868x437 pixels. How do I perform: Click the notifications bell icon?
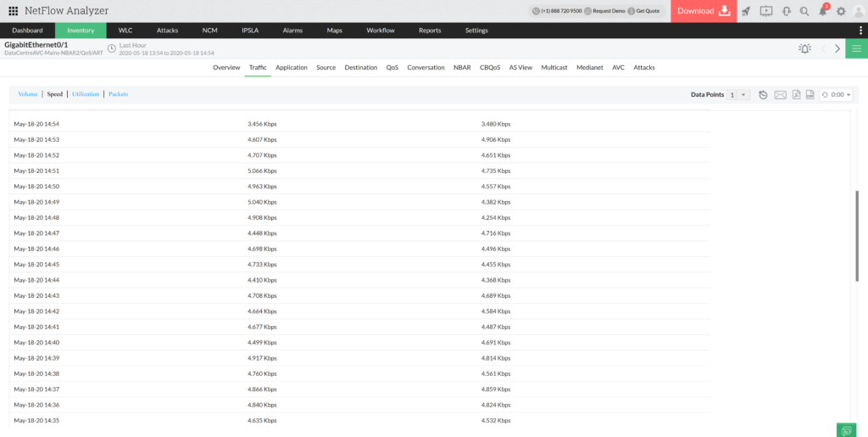pos(822,11)
